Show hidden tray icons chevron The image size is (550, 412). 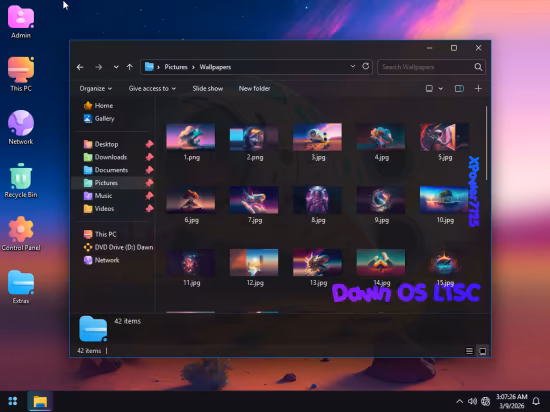(460, 401)
